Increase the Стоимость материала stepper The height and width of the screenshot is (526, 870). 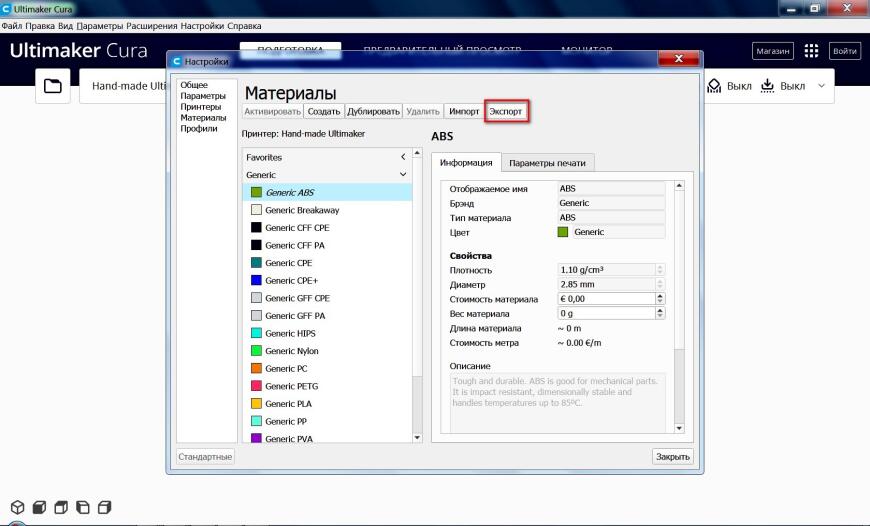tap(660, 296)
